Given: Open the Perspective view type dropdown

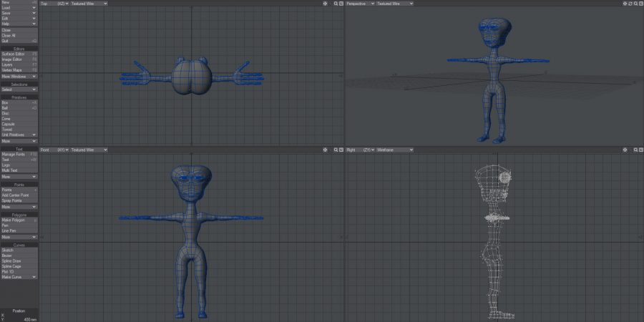Looking at the screenshot, I should 359,4.
